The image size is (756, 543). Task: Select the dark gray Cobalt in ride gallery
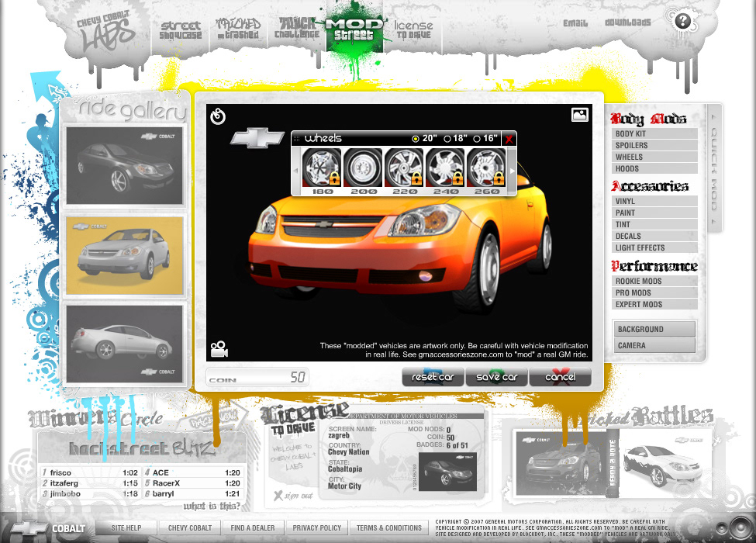pyautogui.click(x=124, y=165)
